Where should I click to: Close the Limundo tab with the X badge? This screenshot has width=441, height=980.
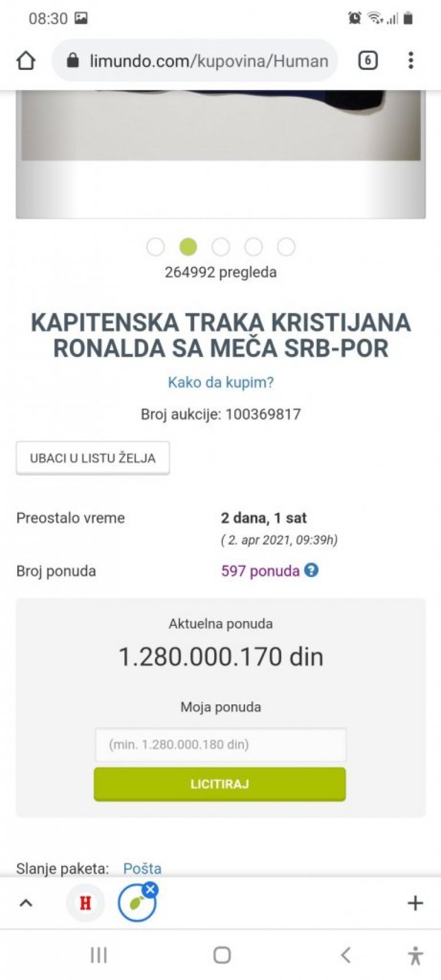pyautogui.click(x=151, y=889)
